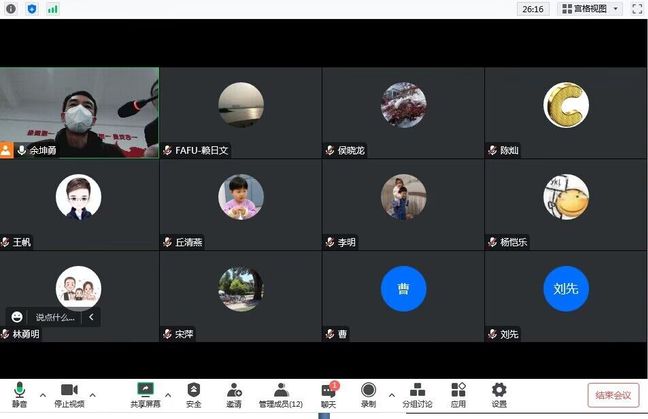Viewport: 648px width, 419px height.
Task: Start or stop 录制 recording
Action: (x=368, y=393)
